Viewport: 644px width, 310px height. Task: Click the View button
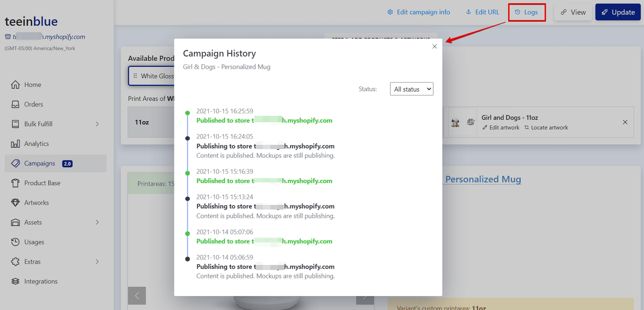[573, 12]
